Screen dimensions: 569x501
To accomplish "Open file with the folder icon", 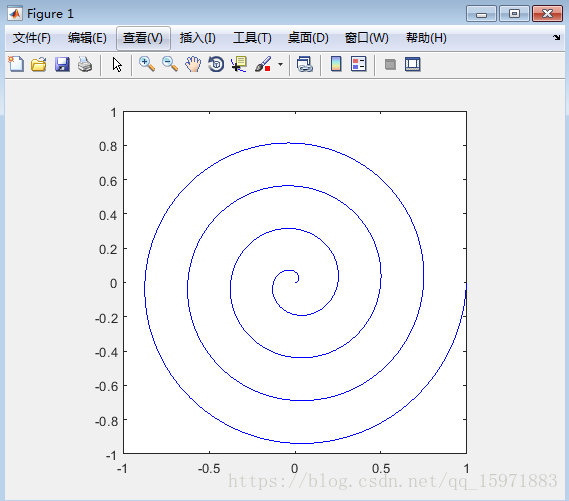I will tap(39, 65).
